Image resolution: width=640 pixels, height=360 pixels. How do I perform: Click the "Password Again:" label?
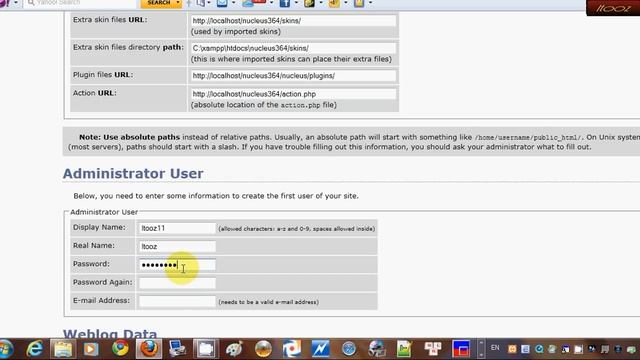tap(102, 282)
